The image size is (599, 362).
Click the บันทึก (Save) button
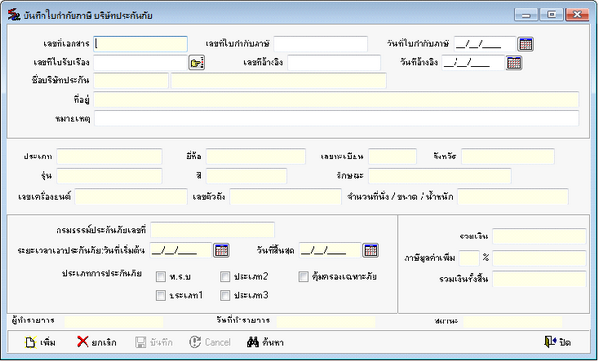click(154, 342)
